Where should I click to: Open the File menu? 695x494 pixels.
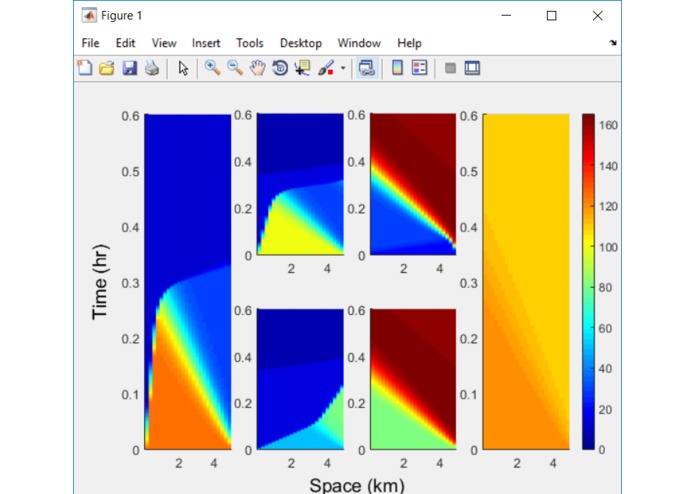(90, 43)
